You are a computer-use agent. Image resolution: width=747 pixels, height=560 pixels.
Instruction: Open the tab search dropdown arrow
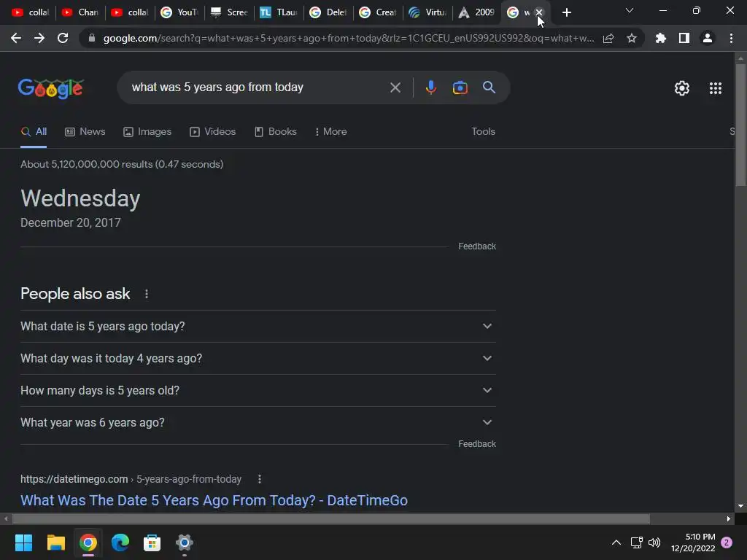point(630,10)
